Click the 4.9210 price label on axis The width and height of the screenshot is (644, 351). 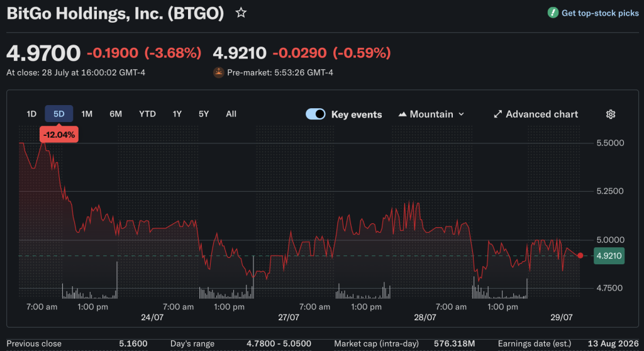(x=609, y=255)
